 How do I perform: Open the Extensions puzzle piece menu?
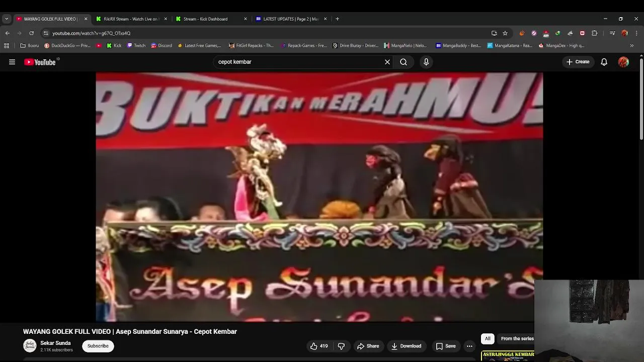(x=595, y=33)
